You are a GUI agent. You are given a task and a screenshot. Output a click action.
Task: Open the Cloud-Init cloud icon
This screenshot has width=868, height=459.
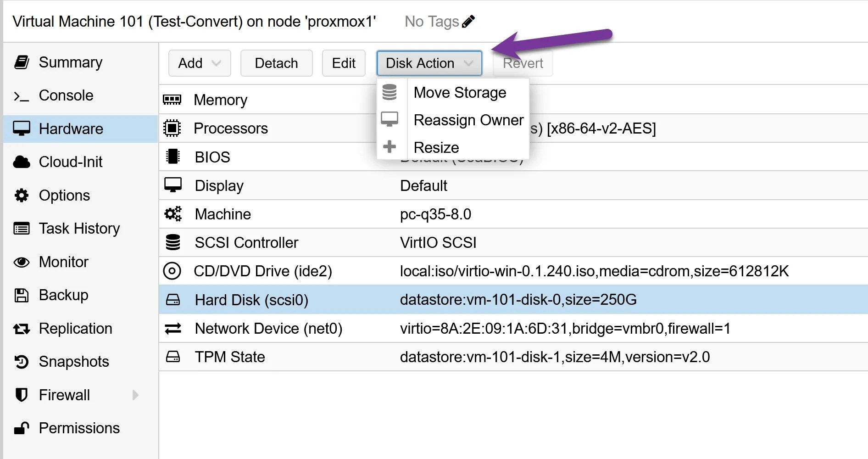pos(21,162)
